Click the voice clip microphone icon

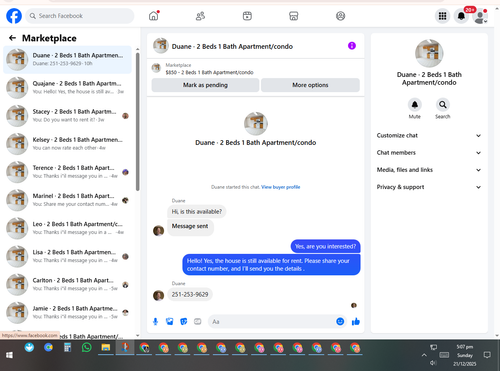(x=155, y=321)
